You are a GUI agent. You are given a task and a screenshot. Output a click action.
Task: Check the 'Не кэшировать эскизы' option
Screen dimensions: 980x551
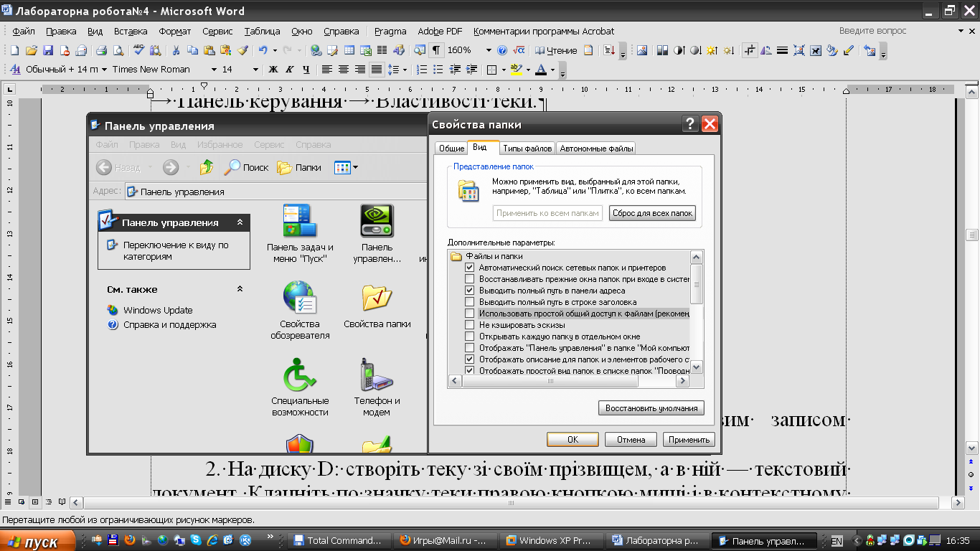[x=470, y=325]
